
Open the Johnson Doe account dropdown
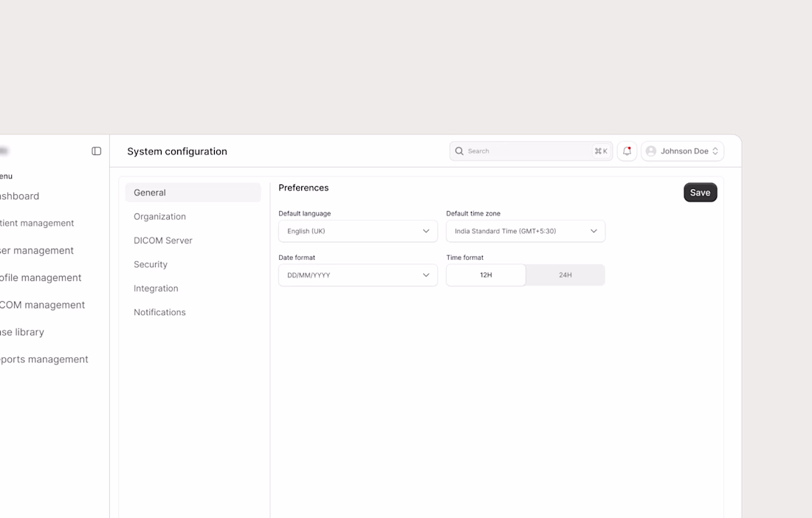[x=682, y=151]
